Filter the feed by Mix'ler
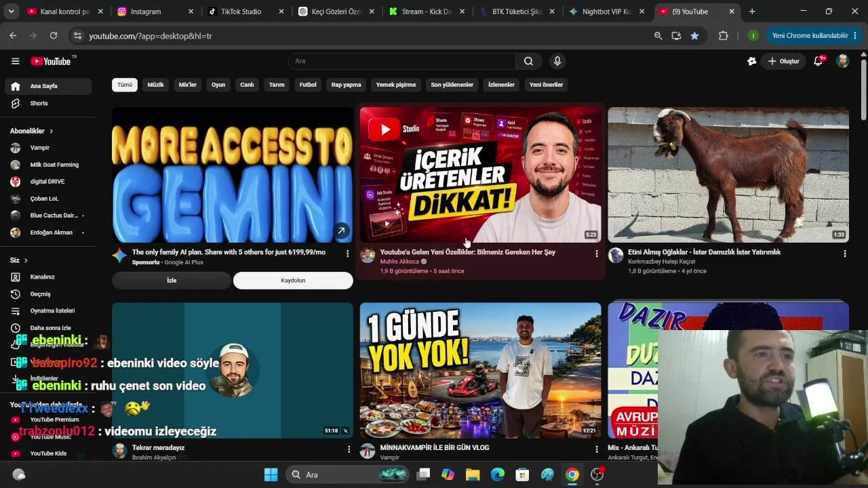The height and width of the screenshot is (488, 868). tap(188, 85)
